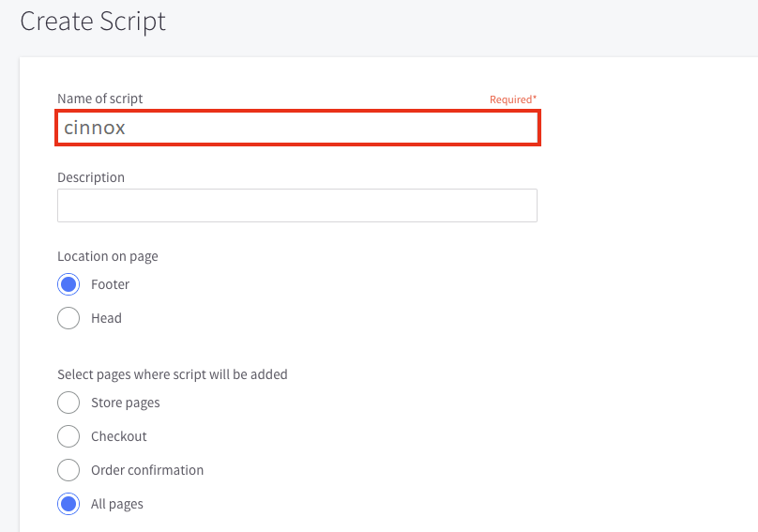
Task: Click the Footer option label text
Action: point(110,284)
